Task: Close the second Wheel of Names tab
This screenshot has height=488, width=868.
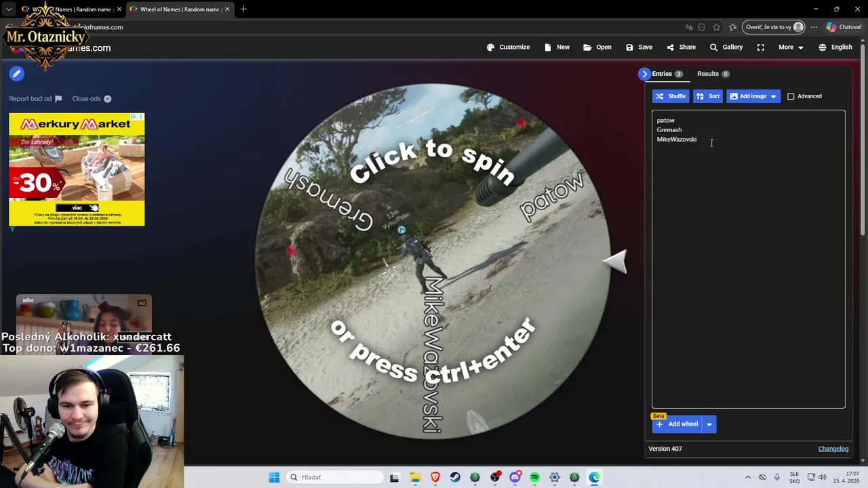Action: pos(227,9)
